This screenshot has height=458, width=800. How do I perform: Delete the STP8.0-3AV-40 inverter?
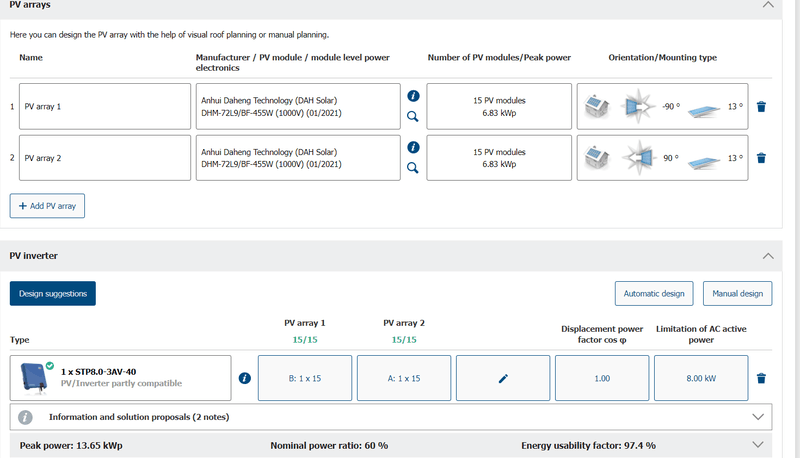pos(761,378)
